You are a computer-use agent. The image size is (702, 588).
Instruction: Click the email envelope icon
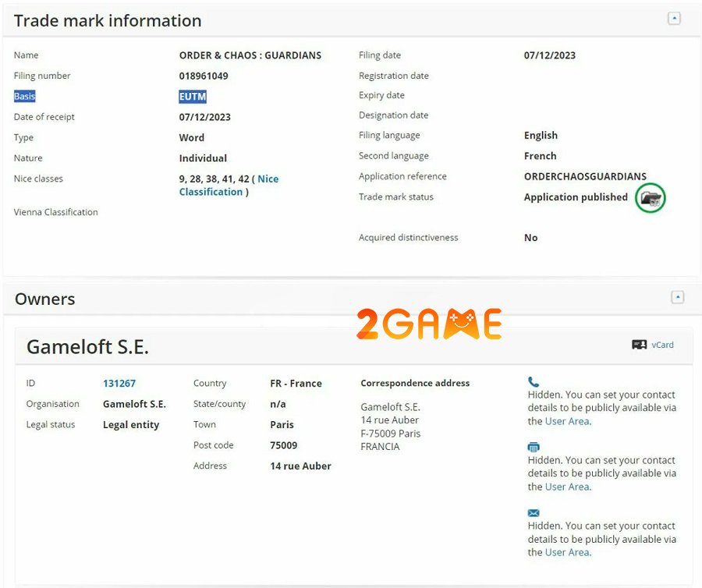[x=534, y=512]
